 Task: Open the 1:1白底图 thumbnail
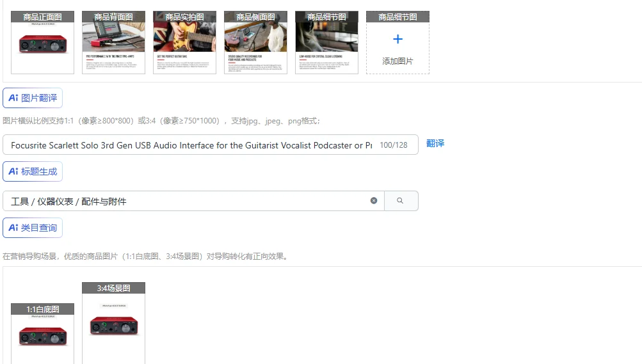(x=43, y=333)
